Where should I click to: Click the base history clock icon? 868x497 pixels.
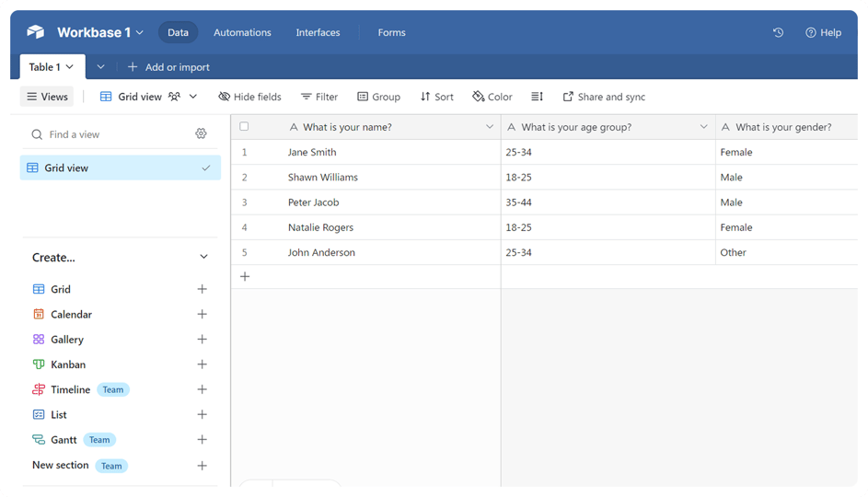pyautogui.click(x=778, y=32)
